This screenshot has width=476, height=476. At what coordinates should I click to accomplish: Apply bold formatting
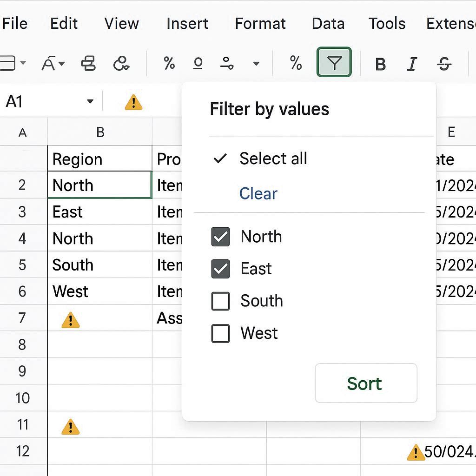point(380,64)
